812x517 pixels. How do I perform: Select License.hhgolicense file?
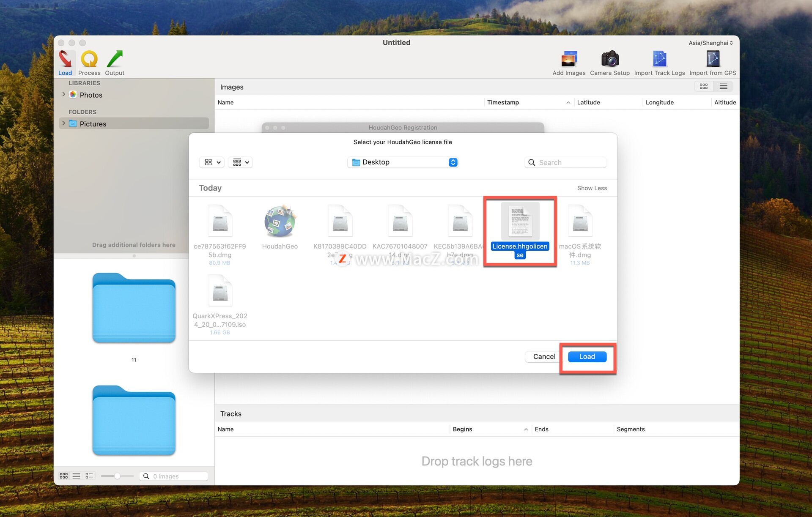tap(520, 231)
